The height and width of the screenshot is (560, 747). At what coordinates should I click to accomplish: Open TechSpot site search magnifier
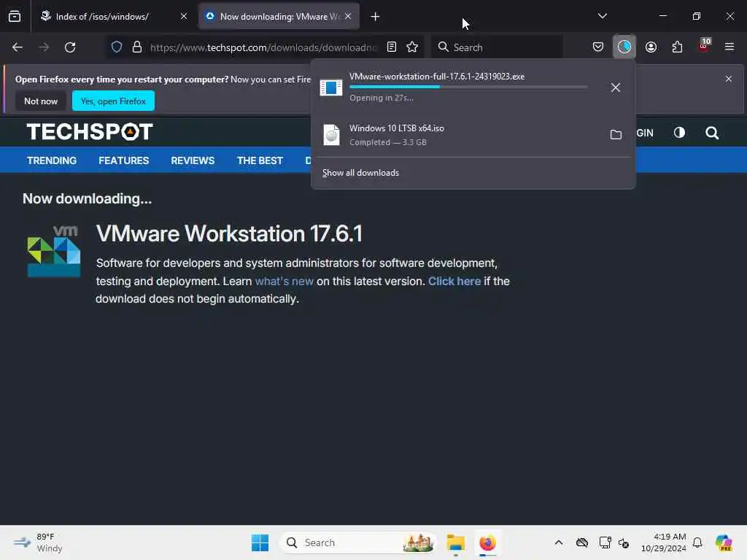[712, 133]
